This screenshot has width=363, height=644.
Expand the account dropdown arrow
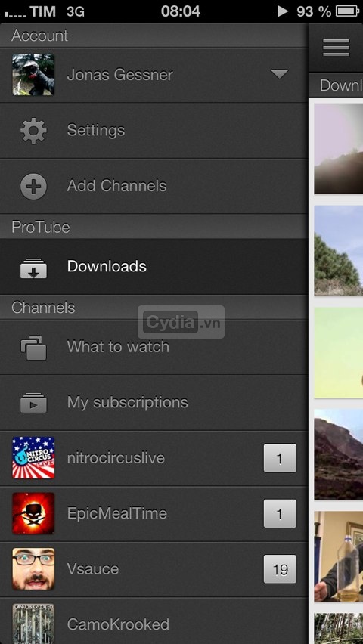[x=280, y=74]
